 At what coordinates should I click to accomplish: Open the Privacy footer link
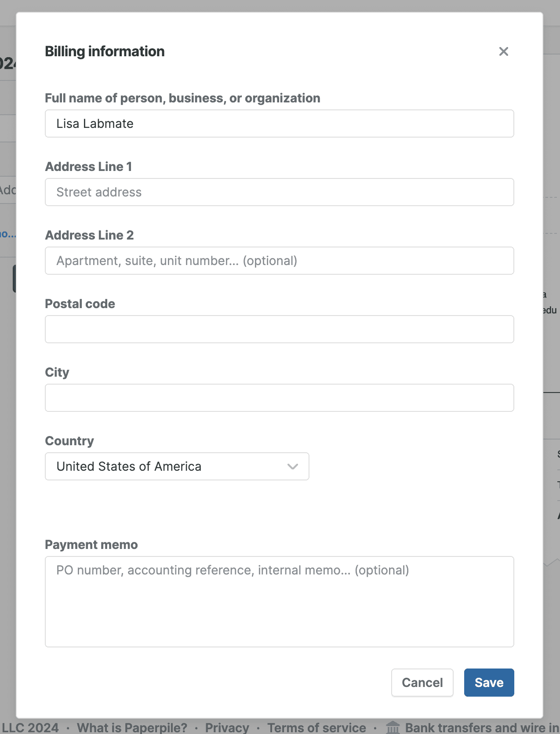point(227,727)
